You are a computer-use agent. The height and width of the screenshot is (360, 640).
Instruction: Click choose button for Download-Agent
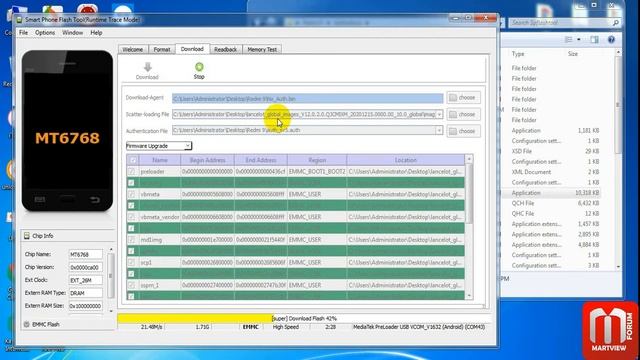pos(463,98)
